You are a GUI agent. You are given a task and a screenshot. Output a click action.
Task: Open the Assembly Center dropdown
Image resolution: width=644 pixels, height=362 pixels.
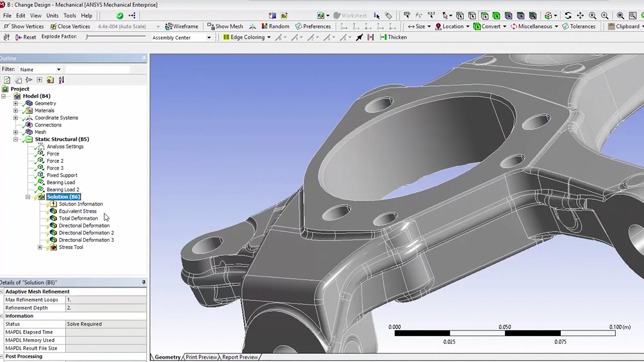pos(209,38)
